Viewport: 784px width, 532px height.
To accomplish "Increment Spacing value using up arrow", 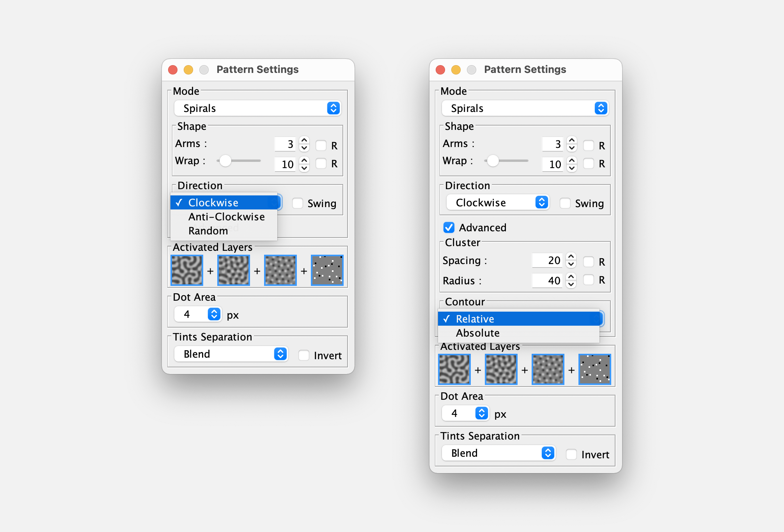I will (x=571, y=257).
